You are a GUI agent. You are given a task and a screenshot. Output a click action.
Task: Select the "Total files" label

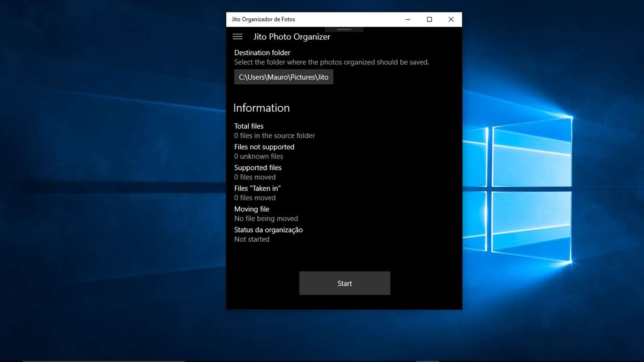pos(249,126)
